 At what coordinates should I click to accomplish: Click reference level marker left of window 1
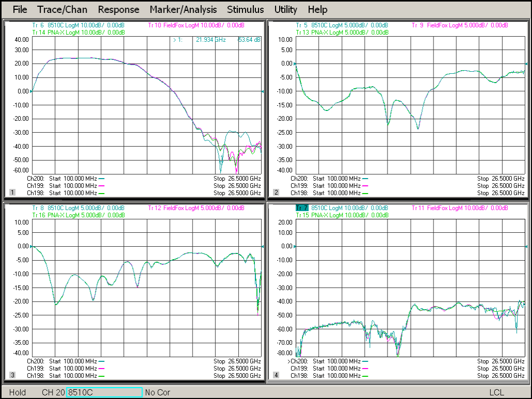click(31, 91)
